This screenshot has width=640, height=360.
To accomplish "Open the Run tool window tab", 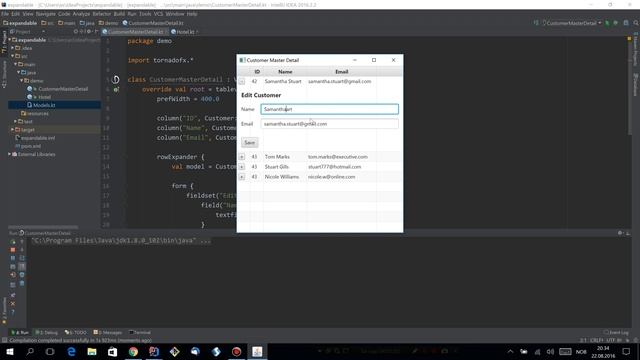I will pos(20,333).
